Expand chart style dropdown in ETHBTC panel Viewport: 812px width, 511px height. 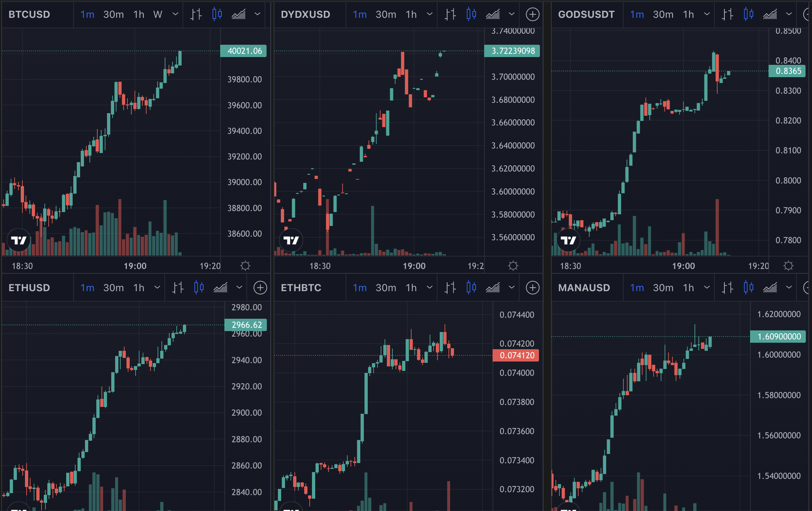tap(511, 288)
